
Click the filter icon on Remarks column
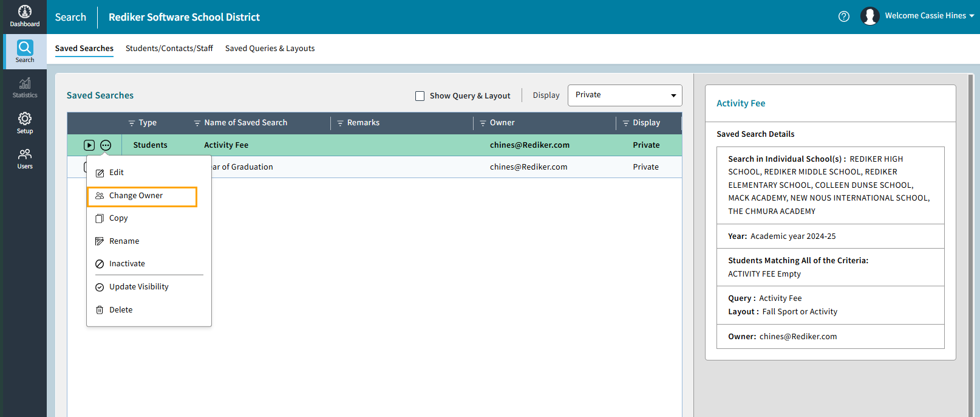click(x=340, y=123)
